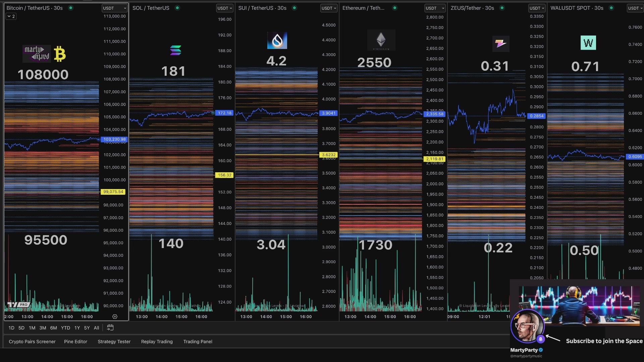The height and width of the screenshot is (362, 644).
Task: Select the 1M time range button
Action: pyautogui.click(x=32, y=328)
